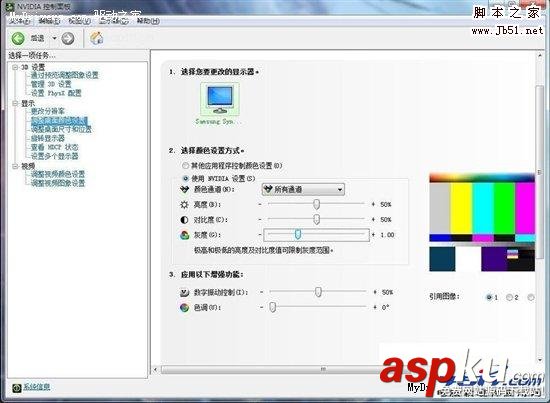The height and width of the screenshot is (403, 550).
Task: Open 更改分辨率 in the task tree
Action: [48, 111]
